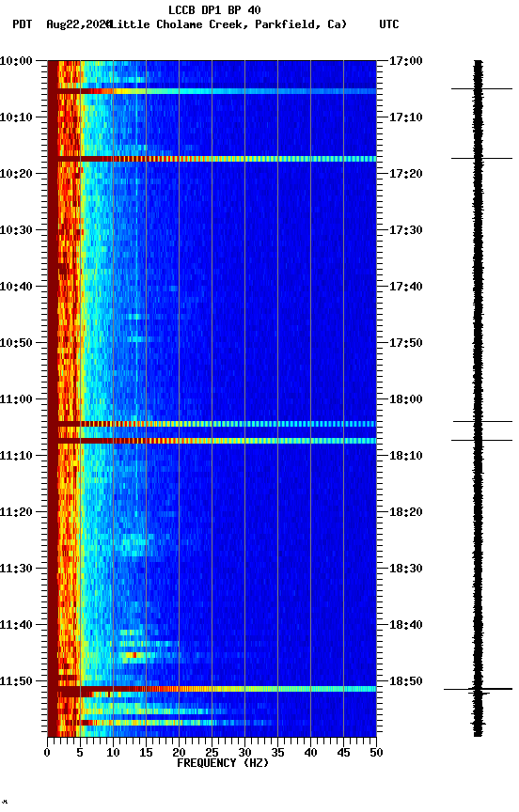519x812 pixels.
Task: Click the 11:10 PDT time label
Action: click(x=16, y=456)
